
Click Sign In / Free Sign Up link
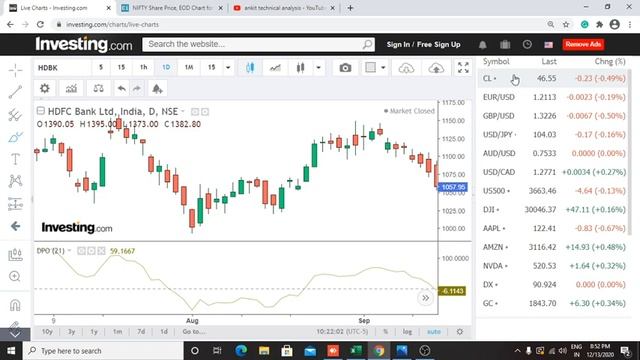(423, 44)
